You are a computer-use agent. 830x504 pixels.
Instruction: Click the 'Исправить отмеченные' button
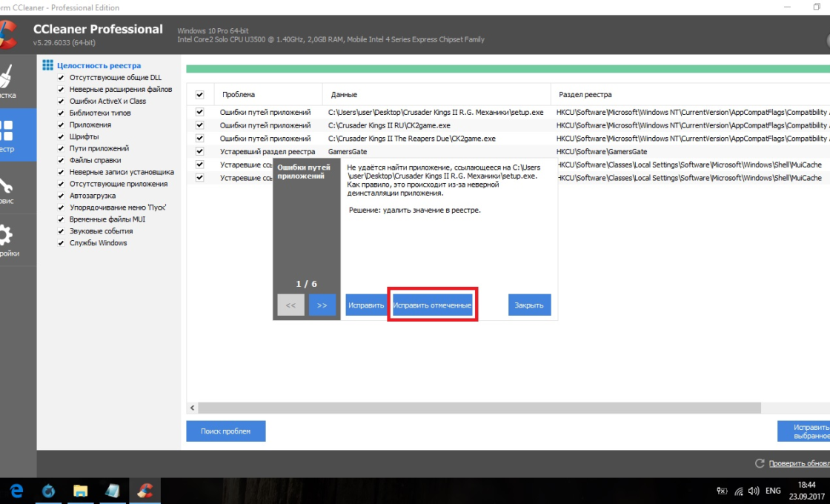(x=432, y=305)
